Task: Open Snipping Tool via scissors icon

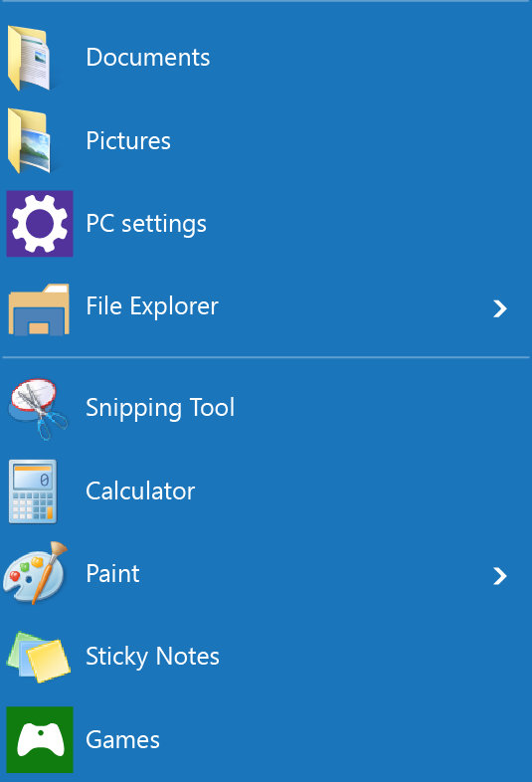Action: click(38, 409)
